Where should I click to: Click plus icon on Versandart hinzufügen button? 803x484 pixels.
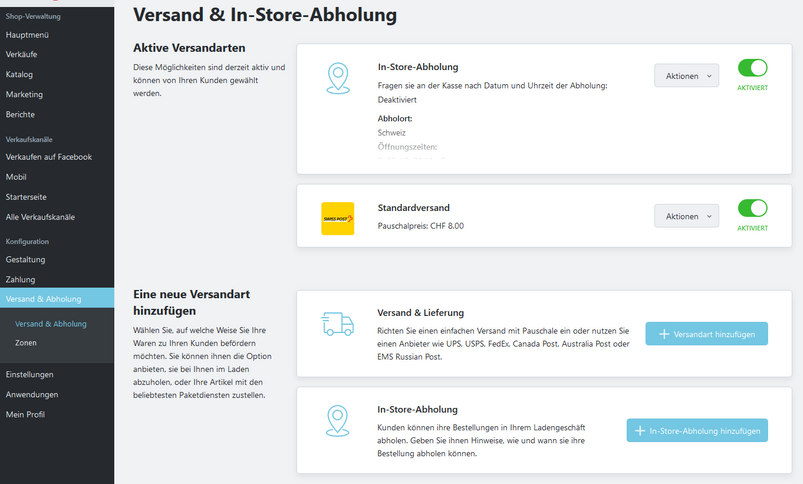[664, 334]
